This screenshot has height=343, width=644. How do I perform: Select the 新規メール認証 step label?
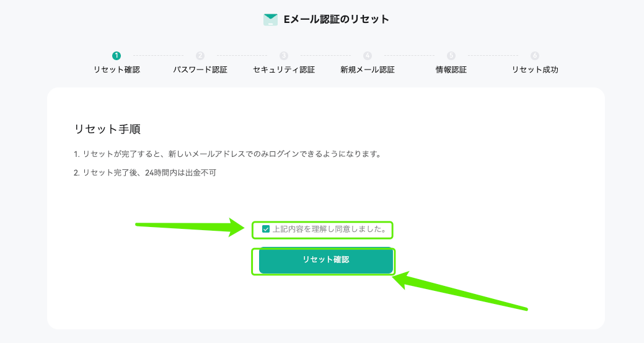[x=368, y=70]
